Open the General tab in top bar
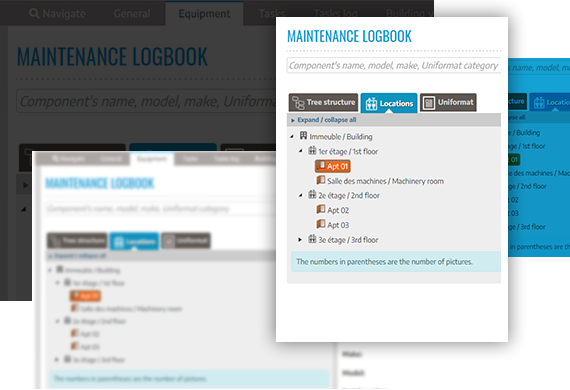Image resolution: width=570 pixels, height=390 pixels. [132, 14]
